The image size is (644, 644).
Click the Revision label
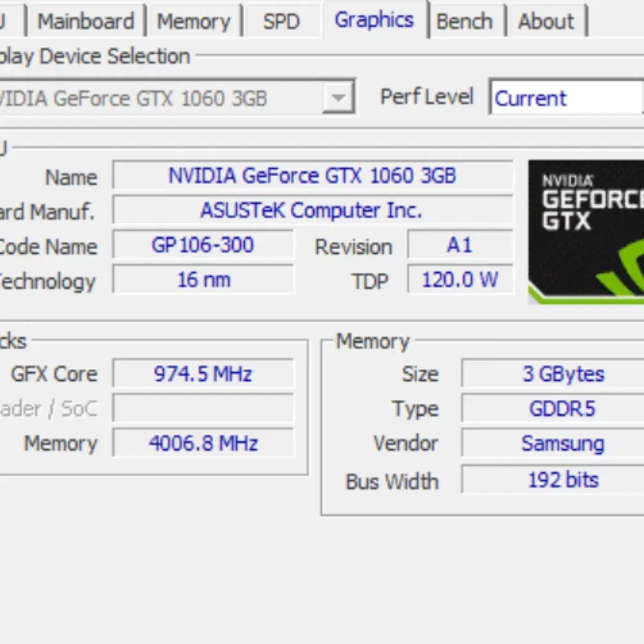click(x=353, y=247)
